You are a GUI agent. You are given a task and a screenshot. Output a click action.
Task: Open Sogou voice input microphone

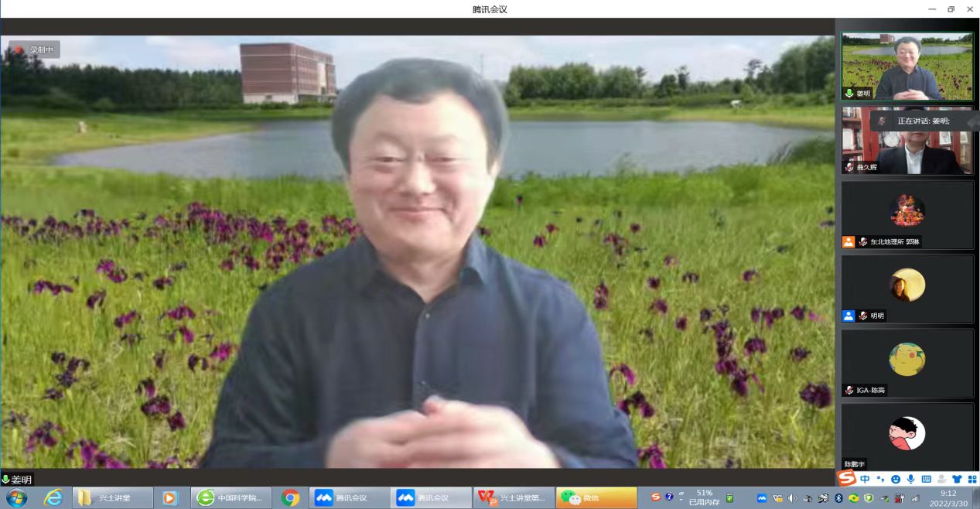coord(910,479)
